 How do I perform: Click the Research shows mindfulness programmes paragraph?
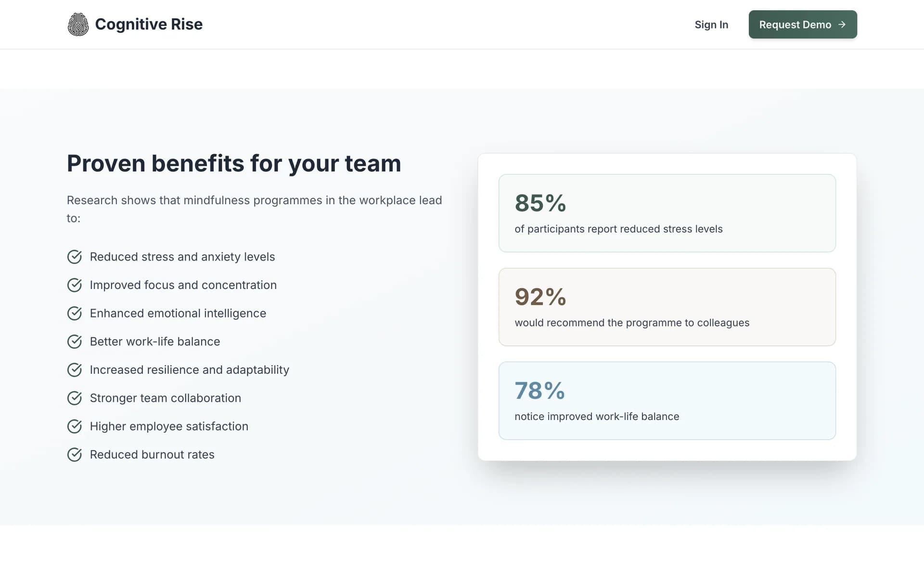pyautogui.click(x=255, y=209)
